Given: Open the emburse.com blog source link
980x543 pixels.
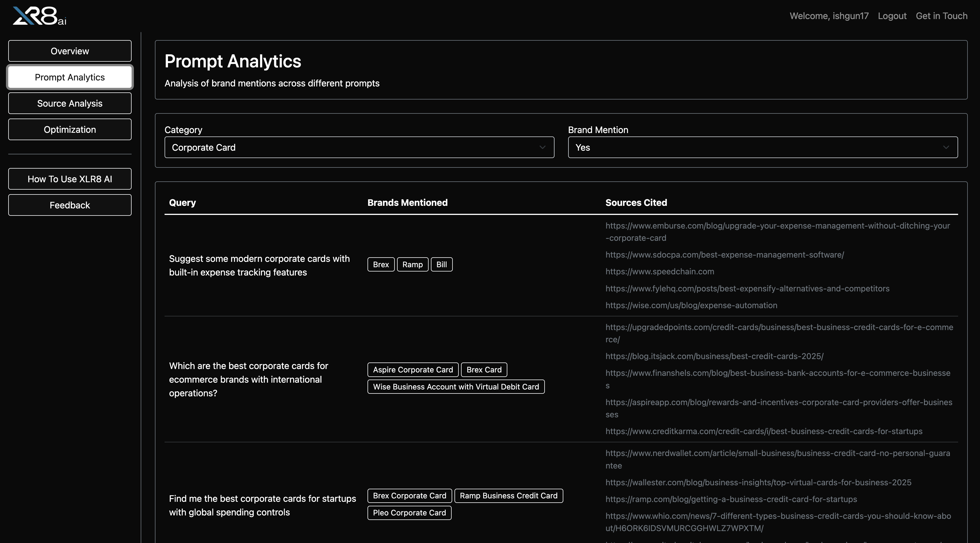Looking at the screenshot, I should (778, 232).
